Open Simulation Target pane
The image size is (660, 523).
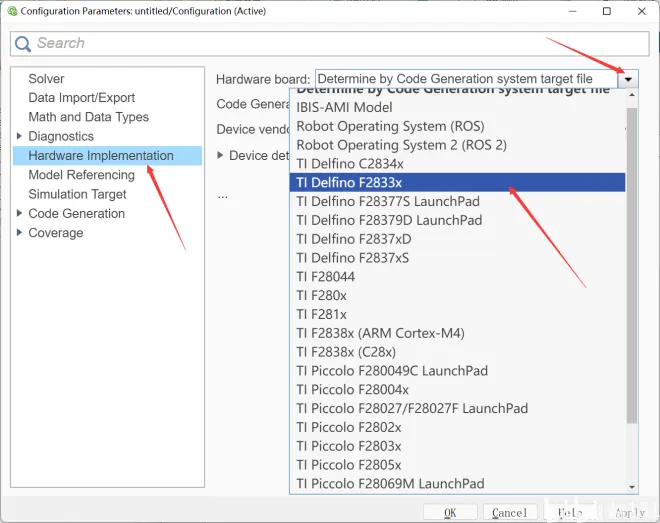click(77, 194)
